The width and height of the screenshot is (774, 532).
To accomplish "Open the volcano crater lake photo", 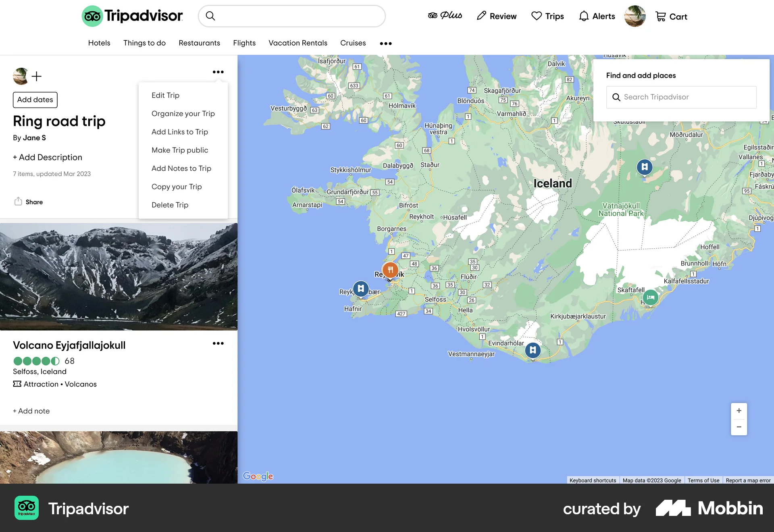I will [119, 457].
